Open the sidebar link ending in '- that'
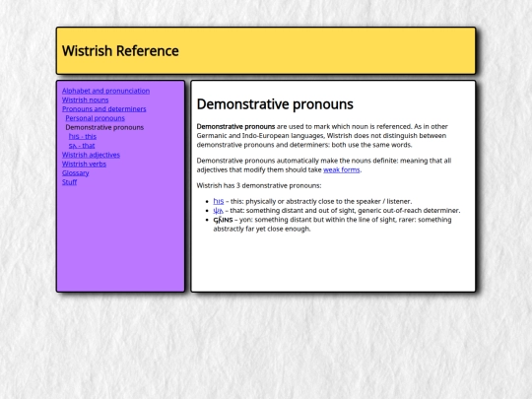 coord(82,146)
